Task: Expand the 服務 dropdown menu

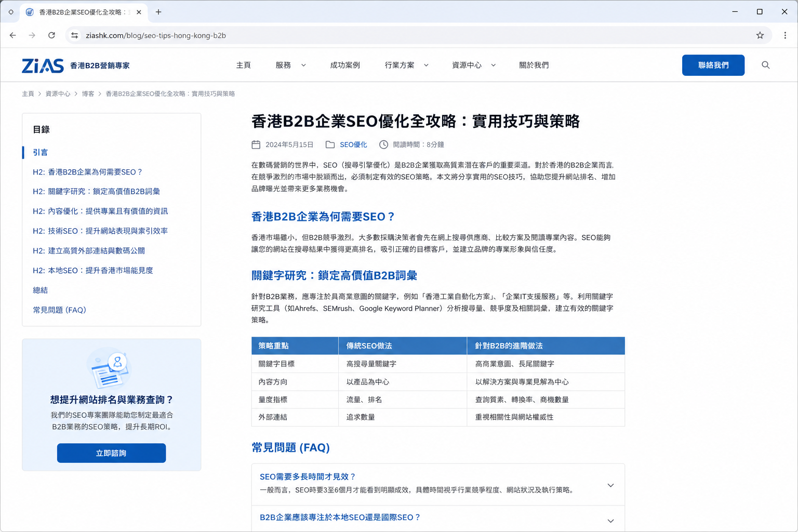Action: [x=303, y=65]
